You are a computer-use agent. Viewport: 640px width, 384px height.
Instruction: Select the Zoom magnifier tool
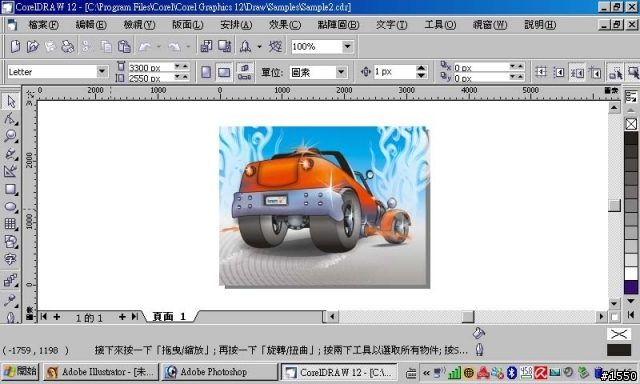[x=10, y=136]
